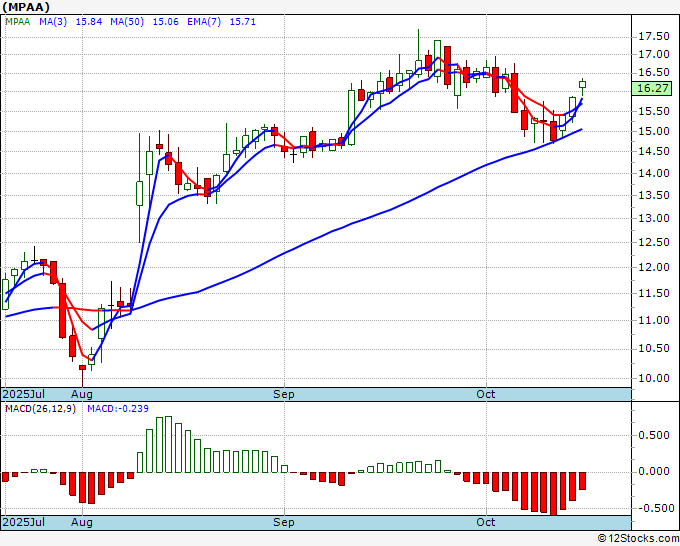Click the 14.50 price axis label
The image size is (680, 546).
654,151
